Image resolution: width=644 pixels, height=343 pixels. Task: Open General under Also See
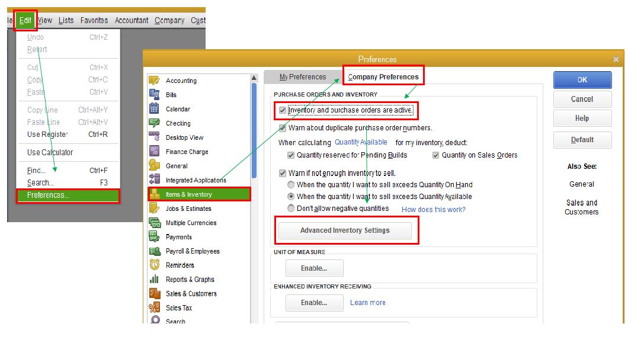(582, 184)
